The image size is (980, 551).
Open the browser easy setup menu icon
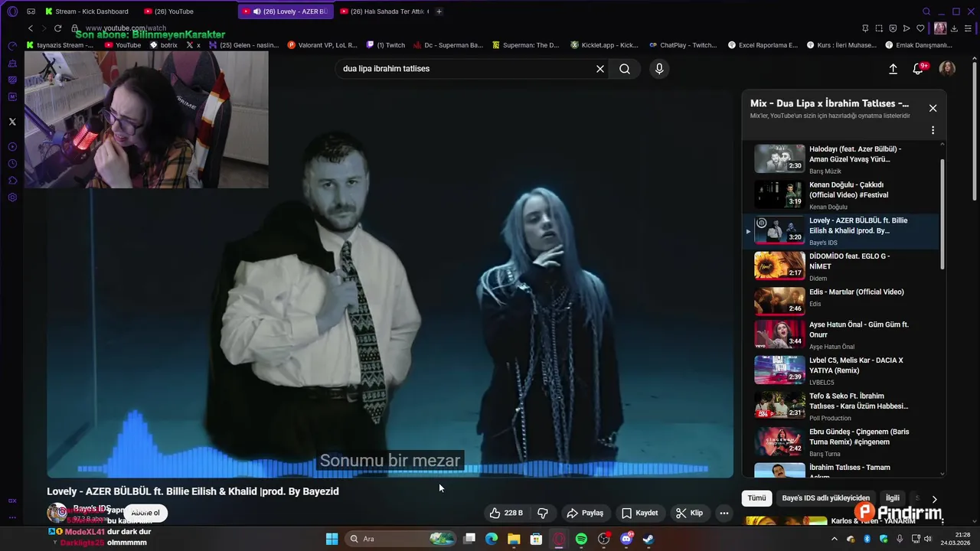[x=968, y=28]
